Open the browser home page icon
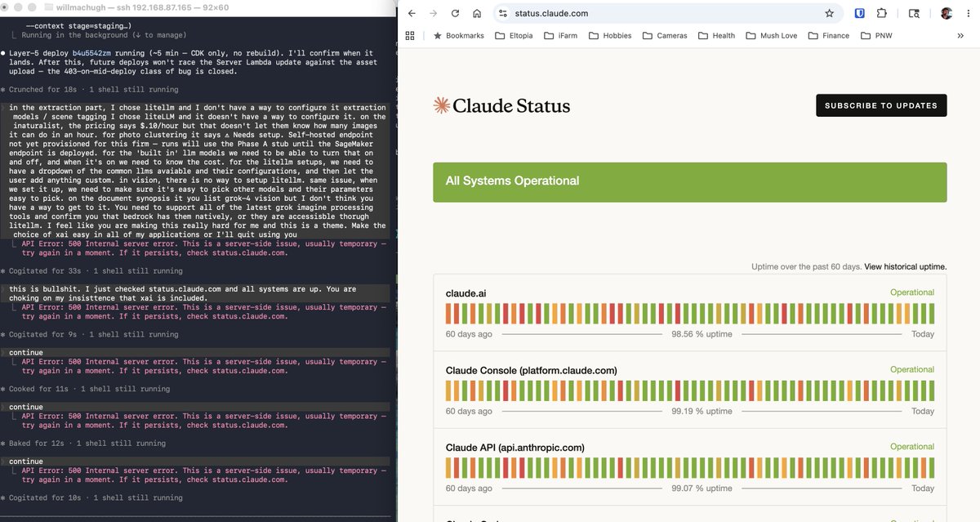The height and width of the screenshot is (522, 980). 477,13
